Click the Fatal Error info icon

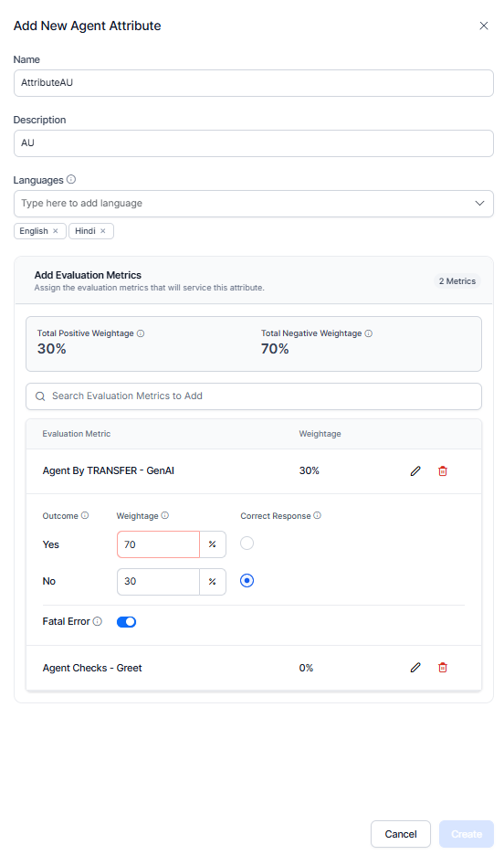(x=97, y=621)
